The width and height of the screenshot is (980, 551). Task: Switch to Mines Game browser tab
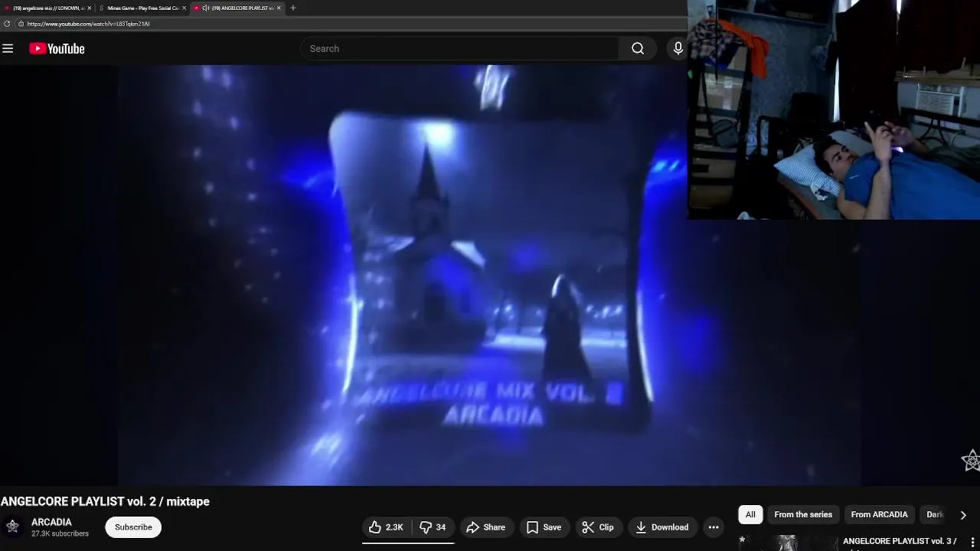(142, 8)
